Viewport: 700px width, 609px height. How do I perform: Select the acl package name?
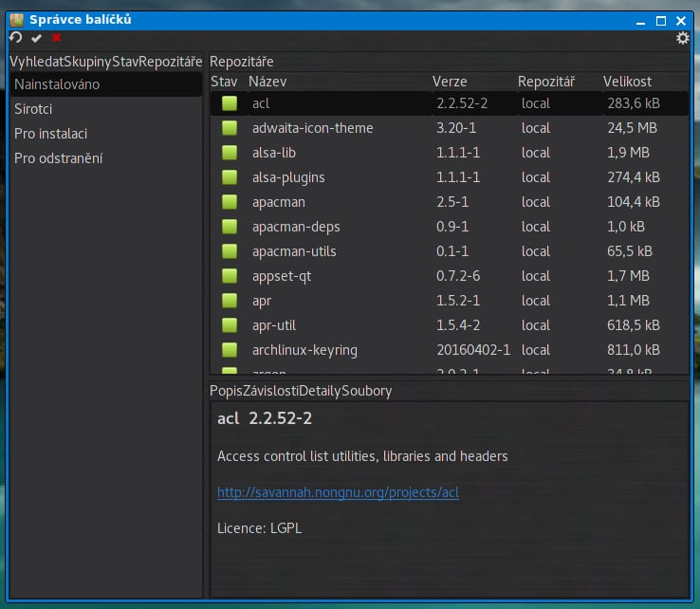pyautogui.click(x=261, y=103)
